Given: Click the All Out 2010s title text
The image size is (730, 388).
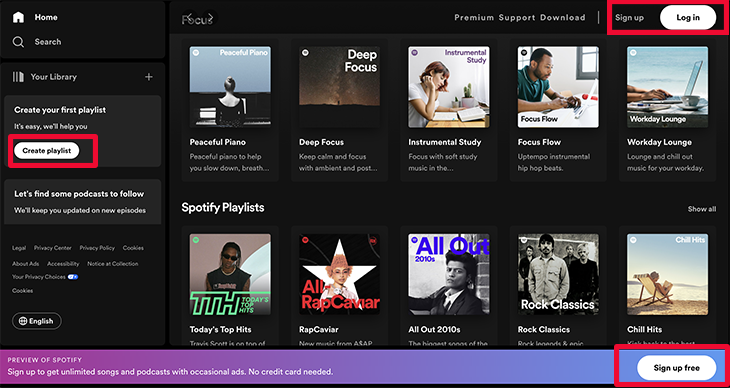Looking at the screenshot, I should 434,330.
